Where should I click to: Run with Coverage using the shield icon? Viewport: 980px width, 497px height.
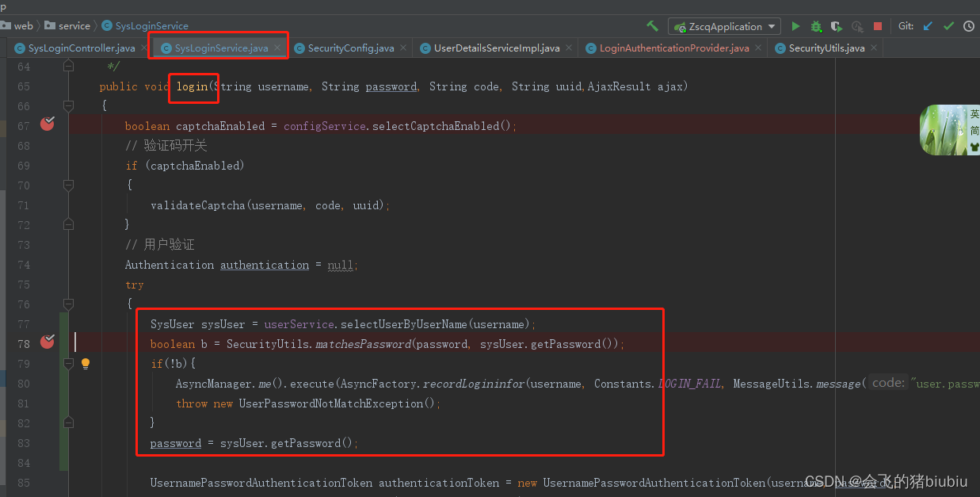point(836,25)
